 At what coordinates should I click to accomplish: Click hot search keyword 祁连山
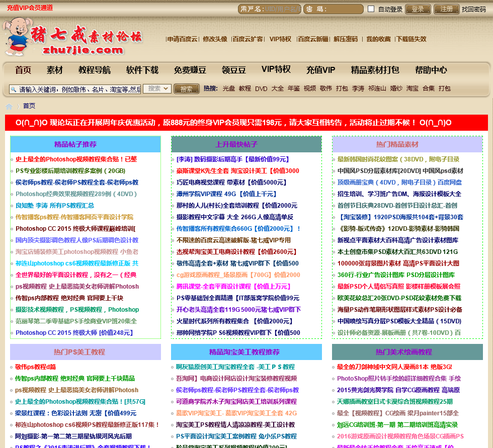(x=377, y=88)
